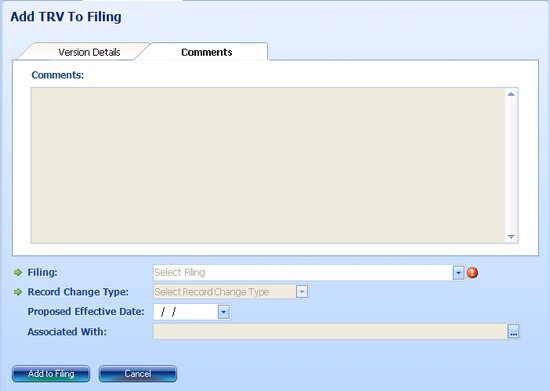
Task: Click the green arrow icon next to Record Change Type
Action: tap(18, 292)
